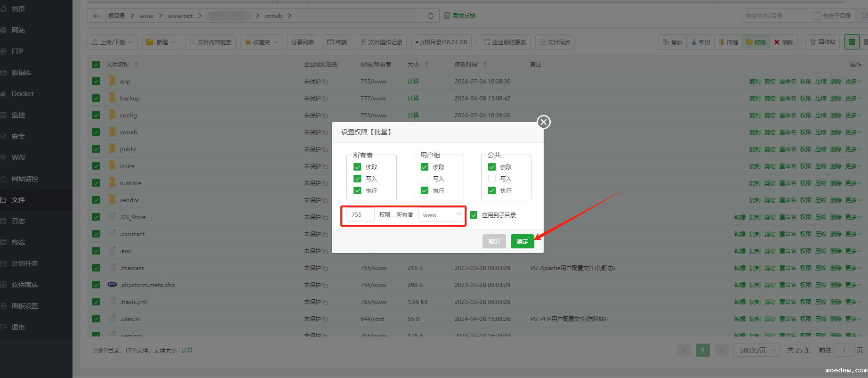Click the green list view icon
Image resolution: width=868 pixels, height=378 pixels.
tap(852, 42)
